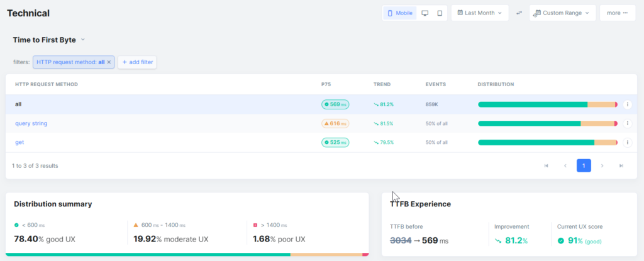Select the desktop device icon

[x=425, y=13]
